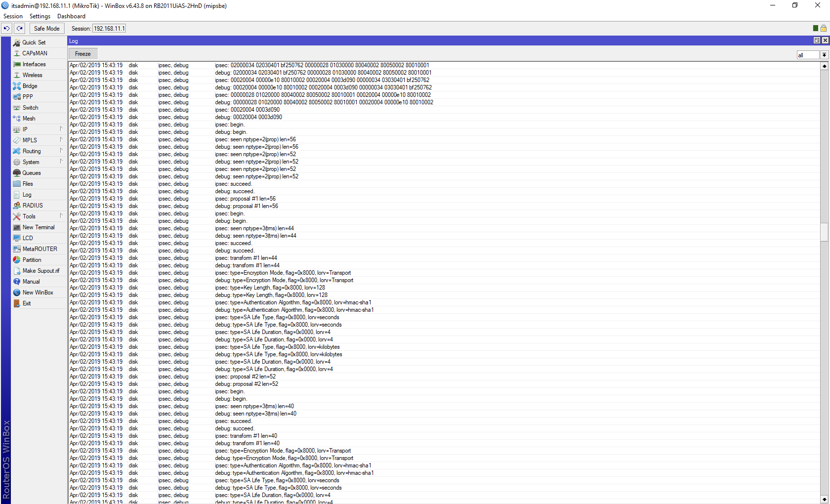Click the vertical scrollbar thumb in Log
Image resolution: width=830 pixels, height=504 pixels.
point(824,232)
